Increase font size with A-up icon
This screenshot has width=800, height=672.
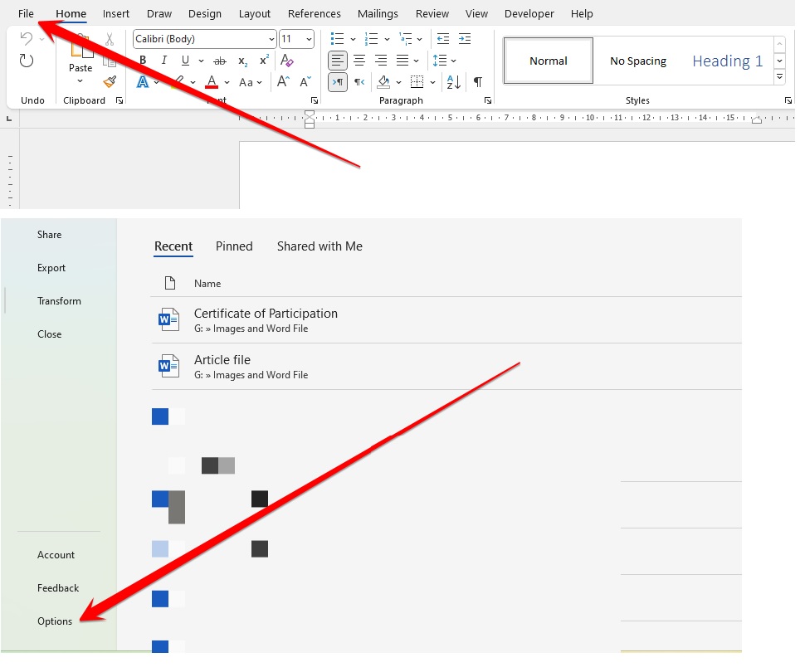coord(283,81)
